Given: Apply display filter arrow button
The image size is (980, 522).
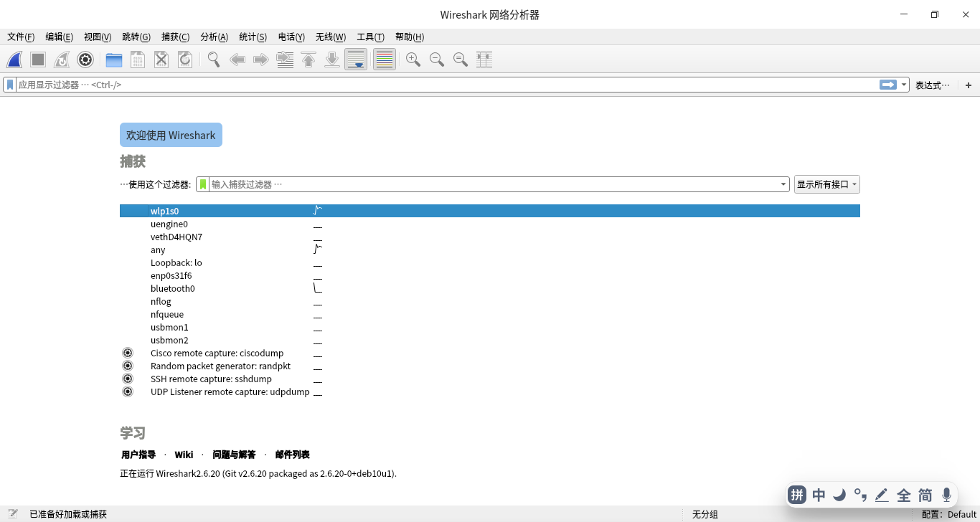Looking at the screenshot, I should [x=888, y=85].
